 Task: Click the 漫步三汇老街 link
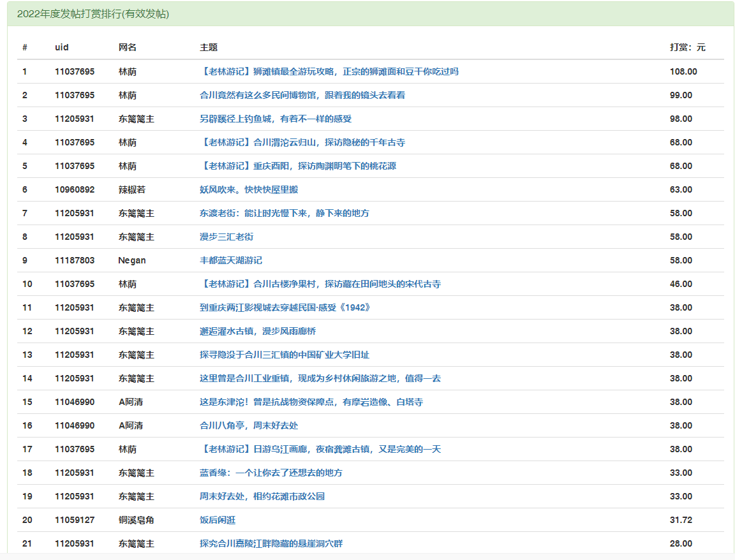click(x=226, y=237)
